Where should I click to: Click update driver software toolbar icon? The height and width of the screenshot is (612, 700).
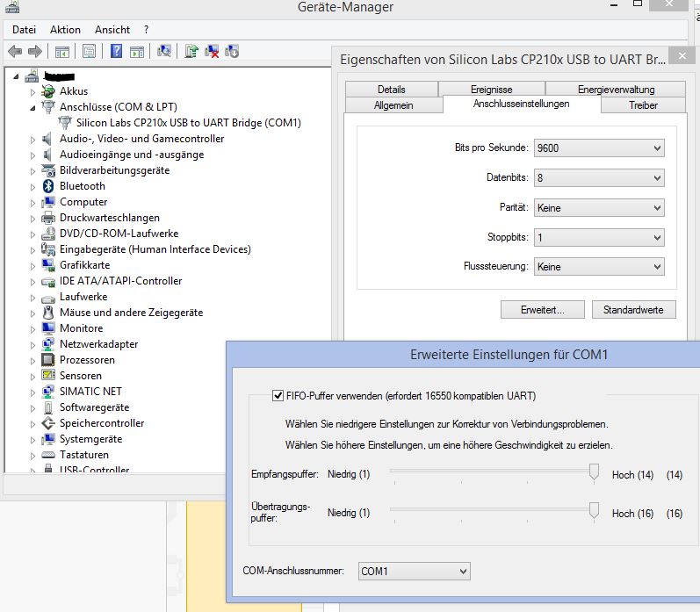click(x=191, y=51)
